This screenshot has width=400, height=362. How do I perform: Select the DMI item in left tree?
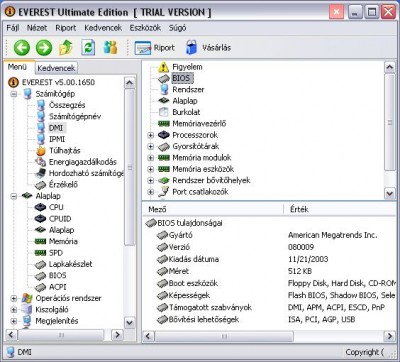[56, 128]
